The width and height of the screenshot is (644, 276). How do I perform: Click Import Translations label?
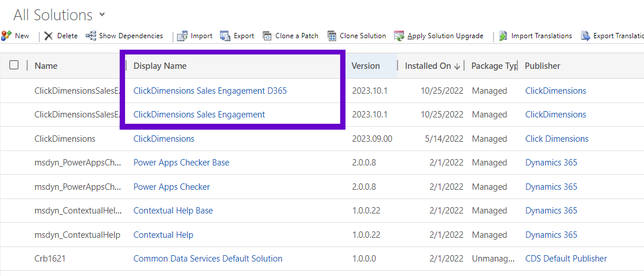click(542, 36)
